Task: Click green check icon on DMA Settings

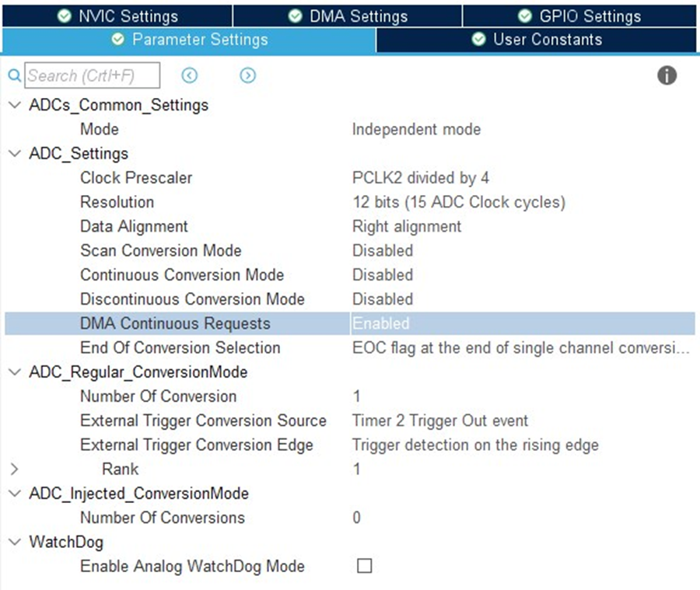Action: (295, 16)
